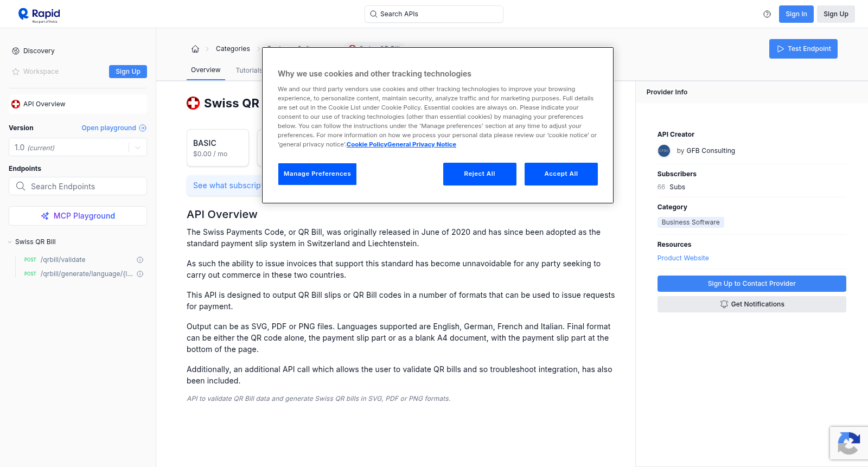The width and height of the screenshot is (868, 467).
Task: Click Sign Up to Contact Provider
Action: pyautogui.click(x=752, y=284)
